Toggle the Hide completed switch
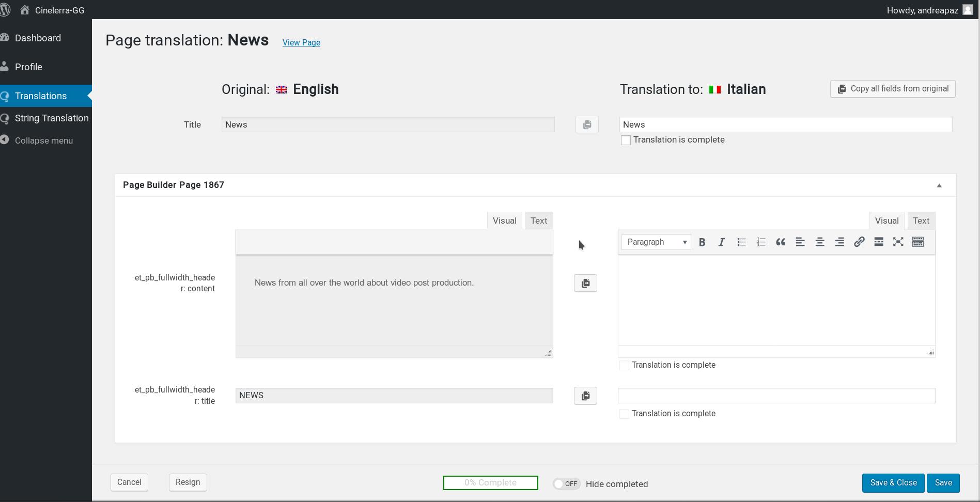This screenshot has width=980, height=502. [x=566, y=484]
